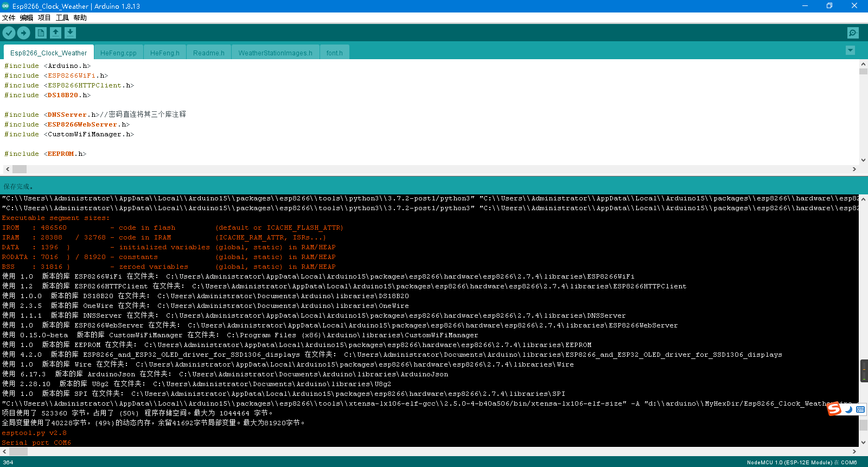Click the editor vertical scrollbar down arrow
Screen dimensions: 868x467
pos(863,160)
